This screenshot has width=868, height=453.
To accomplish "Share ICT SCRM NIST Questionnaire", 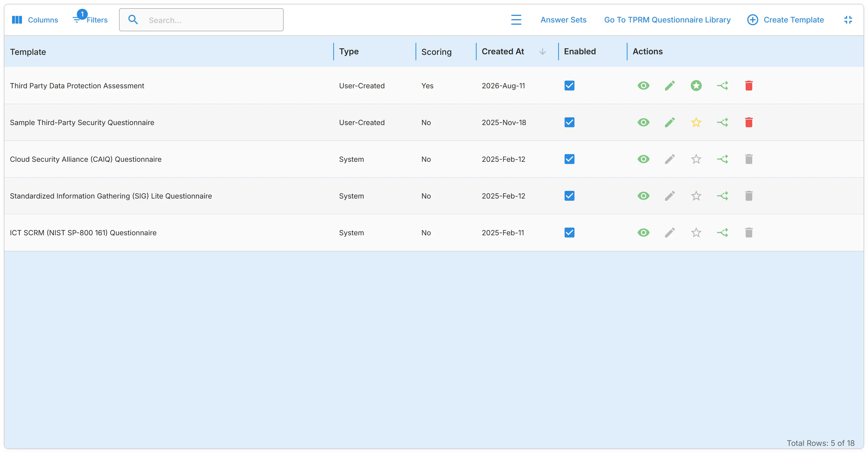I will coord(722,232).
